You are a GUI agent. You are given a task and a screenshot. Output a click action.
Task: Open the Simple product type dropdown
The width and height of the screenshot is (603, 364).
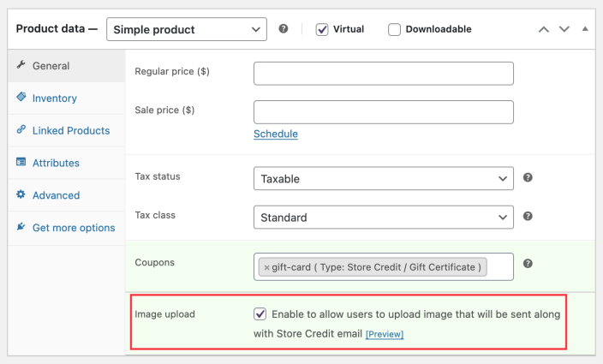[x=187, y=29]
